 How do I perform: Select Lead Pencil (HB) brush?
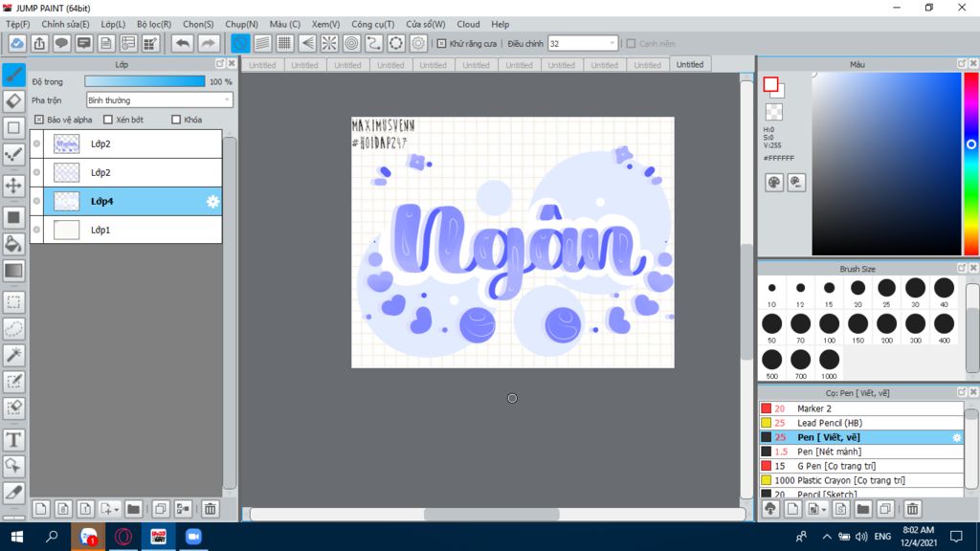[861, 423]
